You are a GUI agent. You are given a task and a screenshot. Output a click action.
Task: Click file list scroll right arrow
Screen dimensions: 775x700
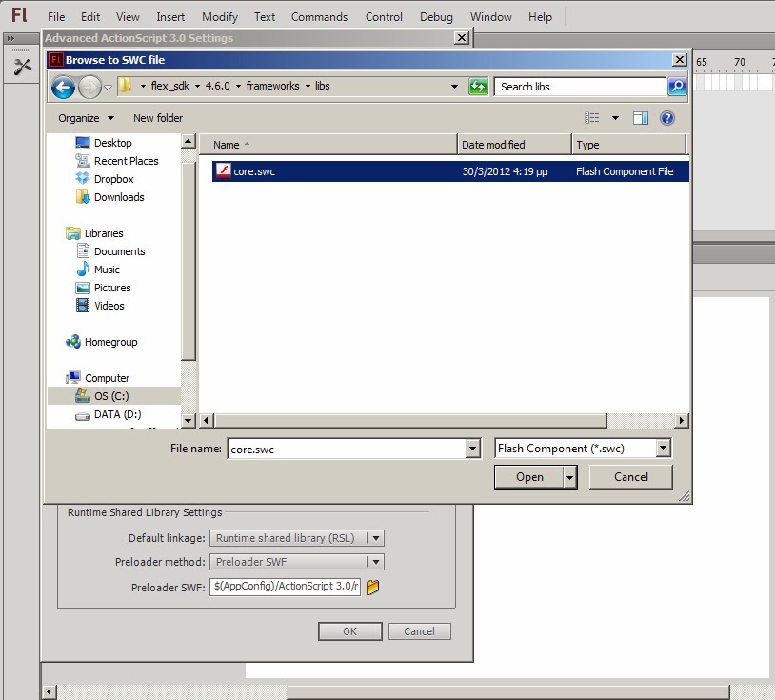(681, 421)
